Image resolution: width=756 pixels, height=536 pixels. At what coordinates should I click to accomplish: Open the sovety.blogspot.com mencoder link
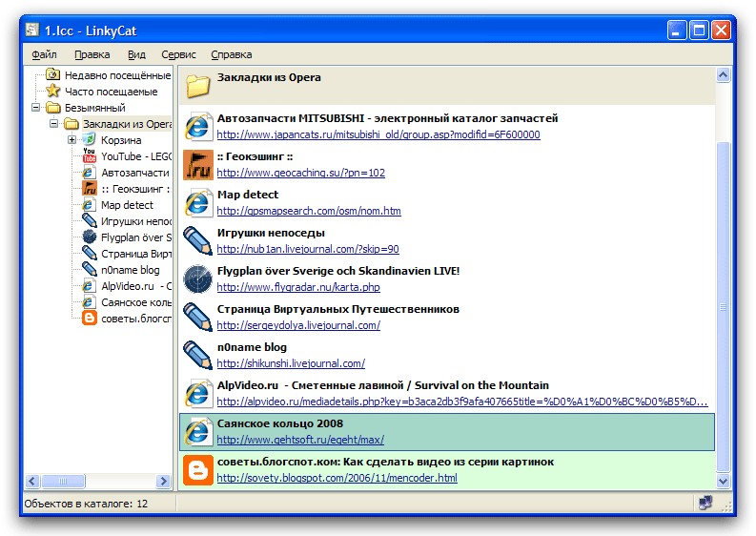point(337,478)
